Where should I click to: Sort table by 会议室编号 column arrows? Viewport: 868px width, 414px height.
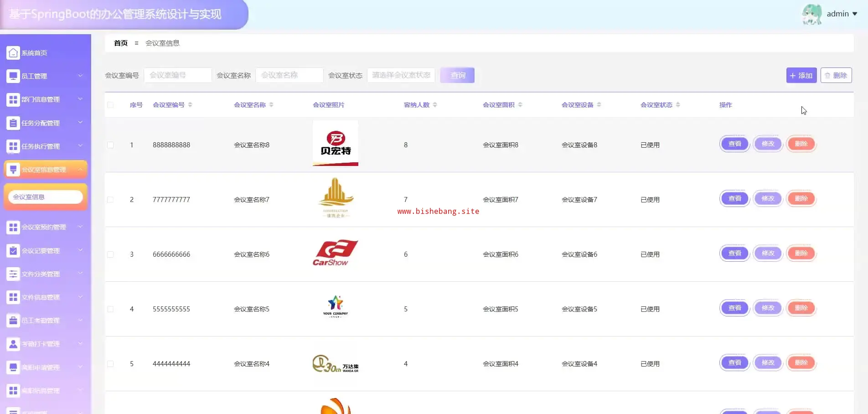click(190, 105)
